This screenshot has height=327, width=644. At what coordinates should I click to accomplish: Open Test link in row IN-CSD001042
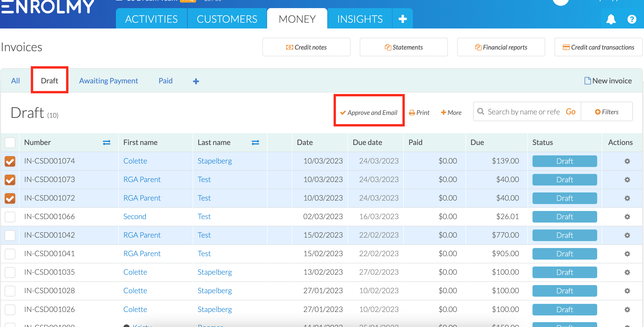pos(204,235)
